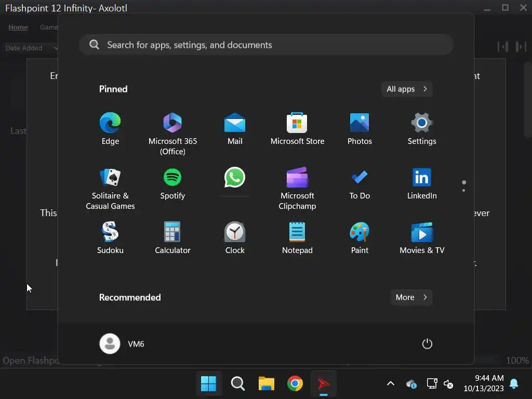Open OneDrive tray icon
This screenshot has width=532, height=399.
tap(411, 384)
